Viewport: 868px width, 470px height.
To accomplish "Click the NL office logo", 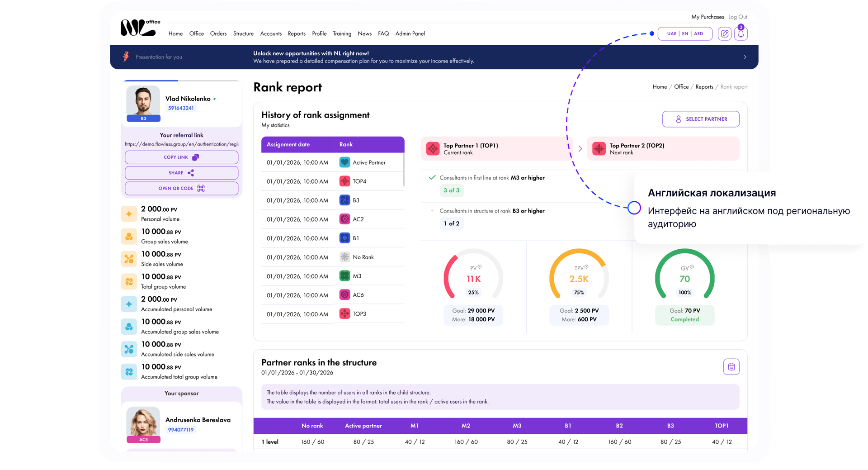I will point(141,28).
